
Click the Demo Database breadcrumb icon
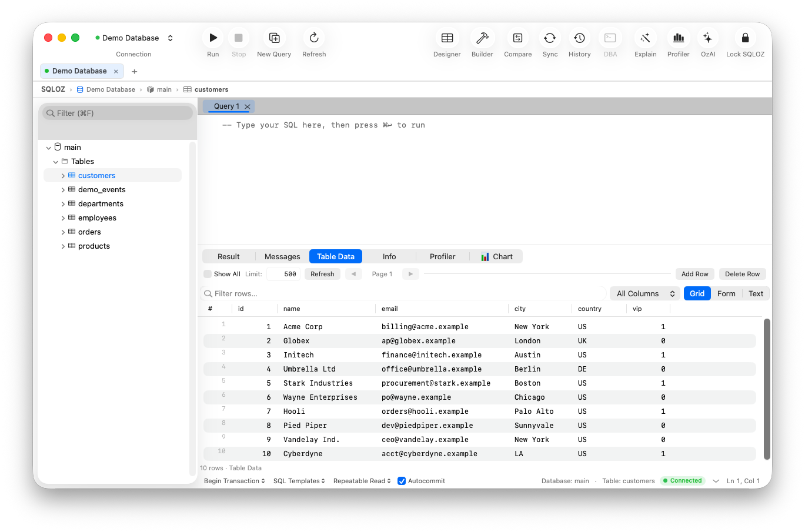pos(80,89)
